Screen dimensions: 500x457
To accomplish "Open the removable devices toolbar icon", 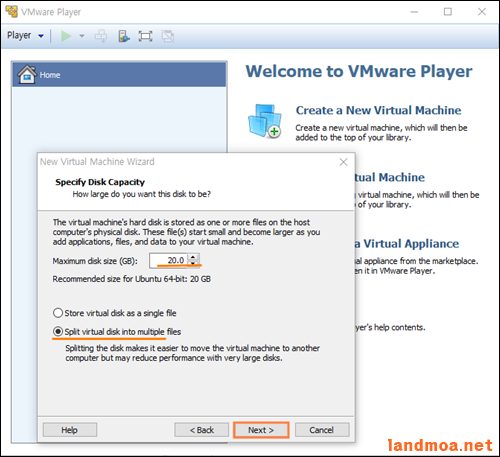I will coord(124,36).
